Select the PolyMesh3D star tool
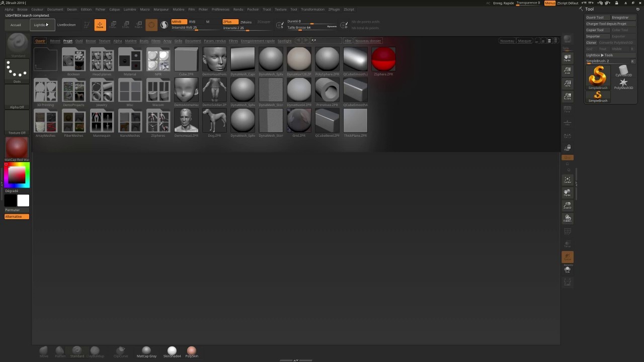This screenshot has width=644, height=362. [623, 83]
